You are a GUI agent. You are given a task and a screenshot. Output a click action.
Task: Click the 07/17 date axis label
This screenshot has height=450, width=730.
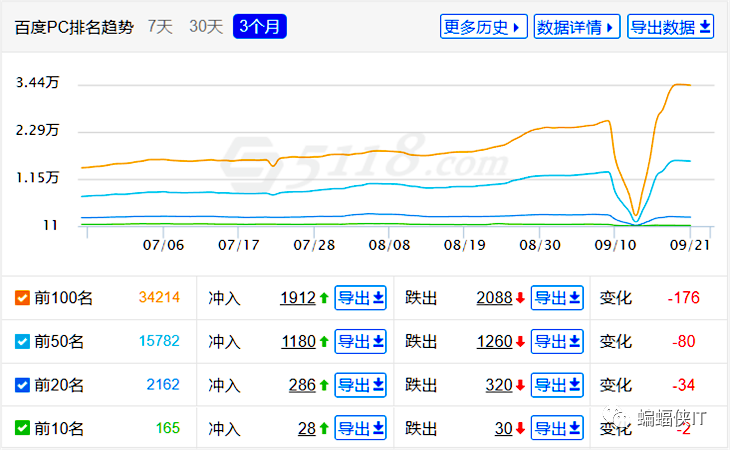tap(238, 245)
